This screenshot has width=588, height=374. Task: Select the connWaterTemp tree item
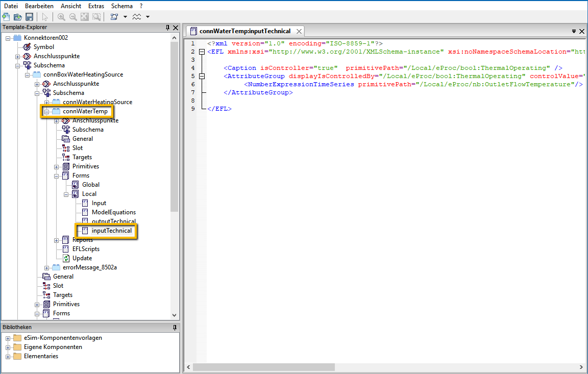[85, 111]
